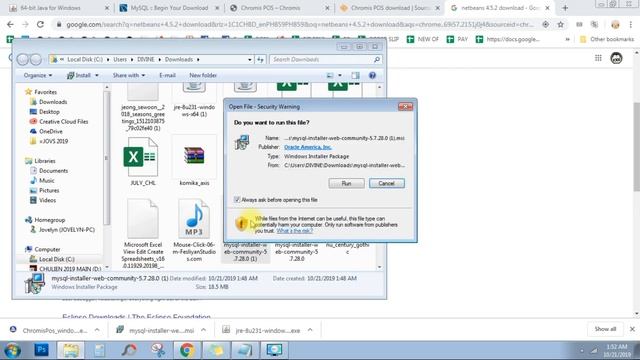Click the installer package icon in the dialog
This screenshot has height=360, width=640.
(242, 143)
